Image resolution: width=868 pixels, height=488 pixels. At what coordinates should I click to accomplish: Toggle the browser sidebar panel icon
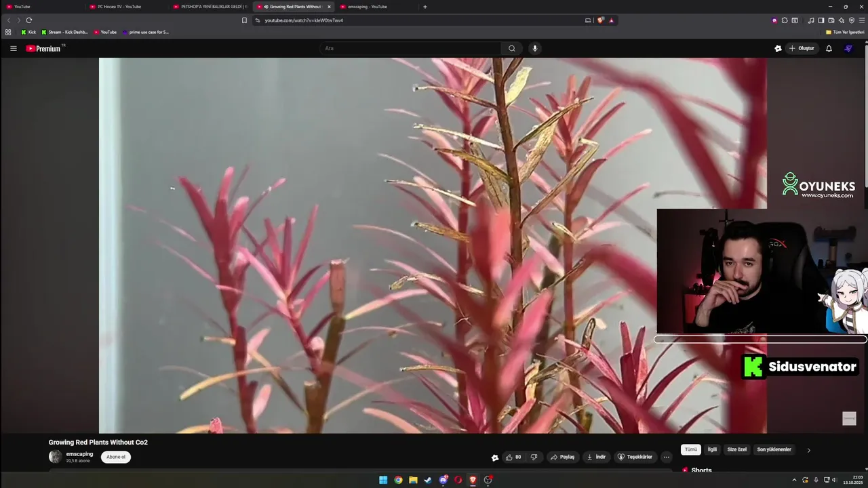(821, 20)
